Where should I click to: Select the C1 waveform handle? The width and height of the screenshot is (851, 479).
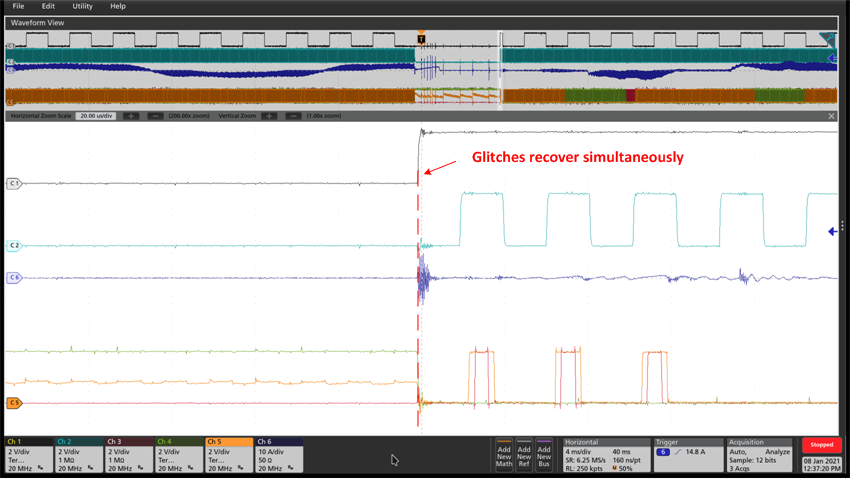click(x=14, y=183)
